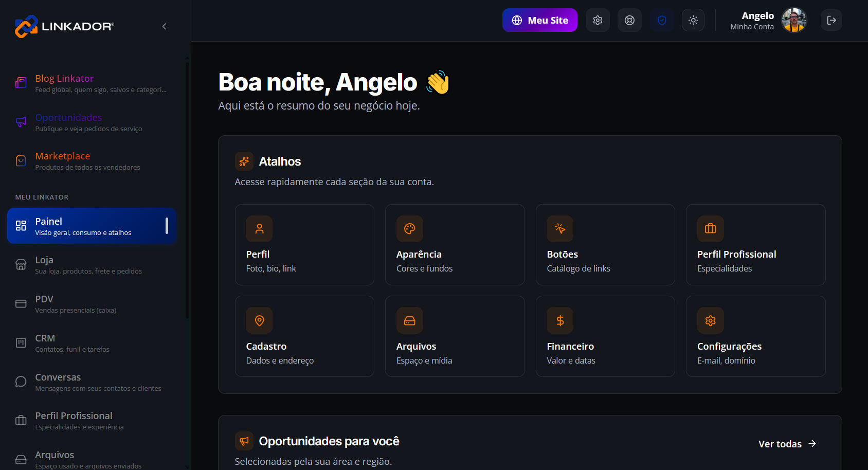Open the Meu Site button
868x470 pixels.
[x=540, y=20]
